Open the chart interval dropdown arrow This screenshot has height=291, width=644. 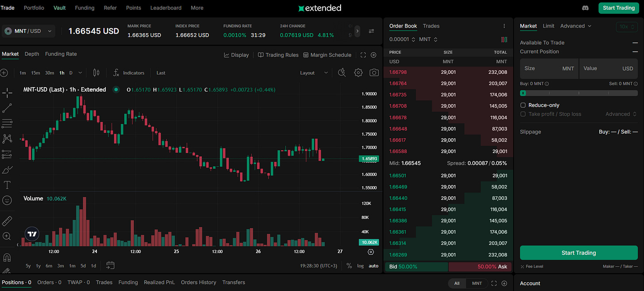[80, 73]
